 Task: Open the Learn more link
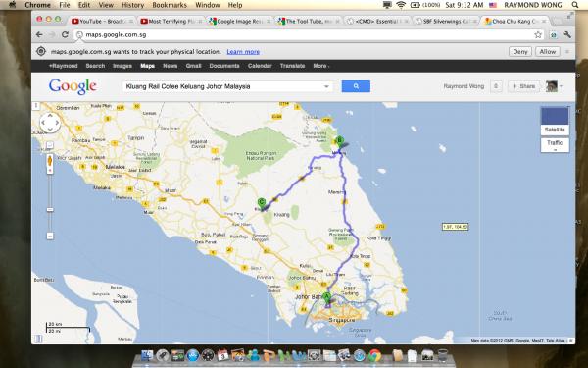243,52
